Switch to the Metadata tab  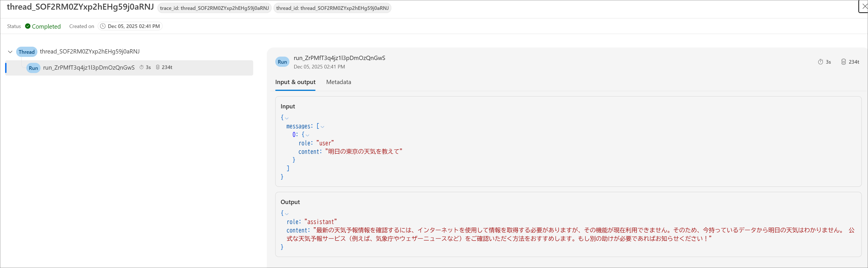pos(338,82)
